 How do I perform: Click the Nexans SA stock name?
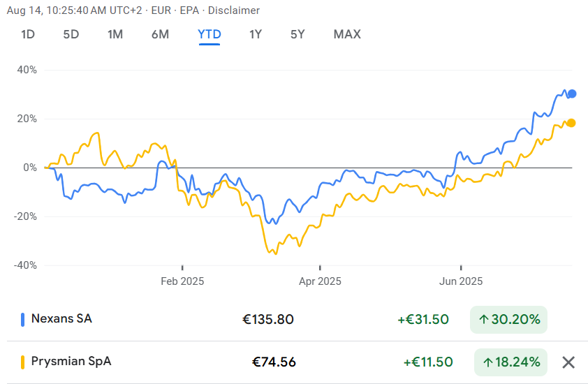tap(61, 319)
